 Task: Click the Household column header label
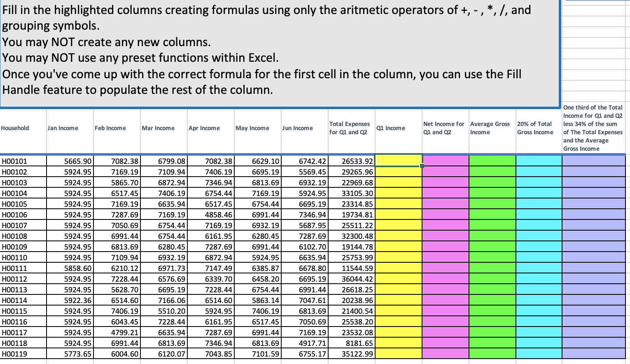[x=15, y=128]
